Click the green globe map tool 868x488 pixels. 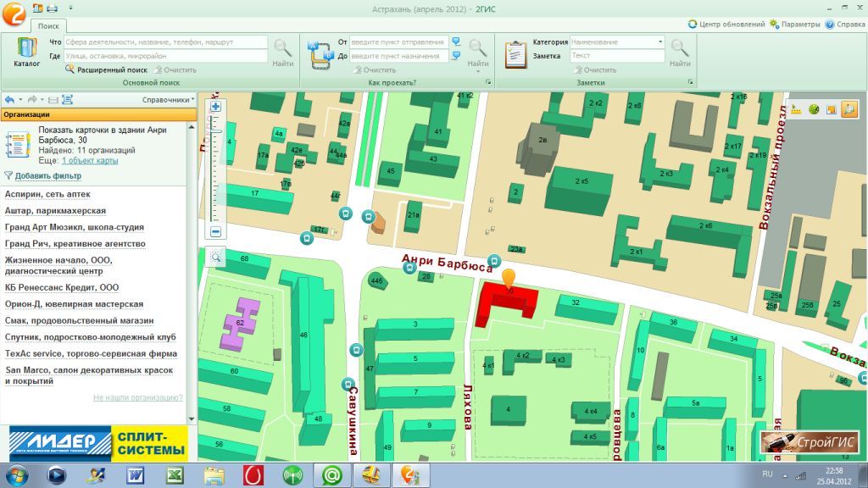click(813, 109)
